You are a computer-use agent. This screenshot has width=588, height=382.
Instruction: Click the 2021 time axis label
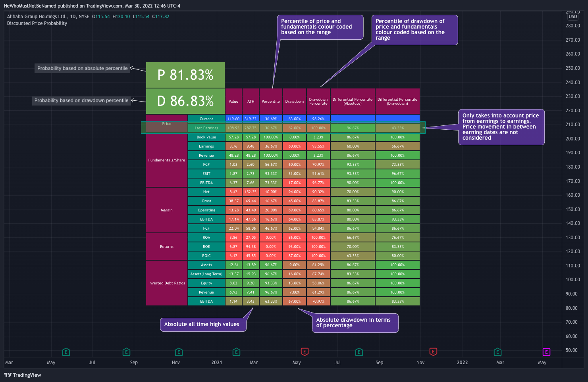(x=217, y=363)
